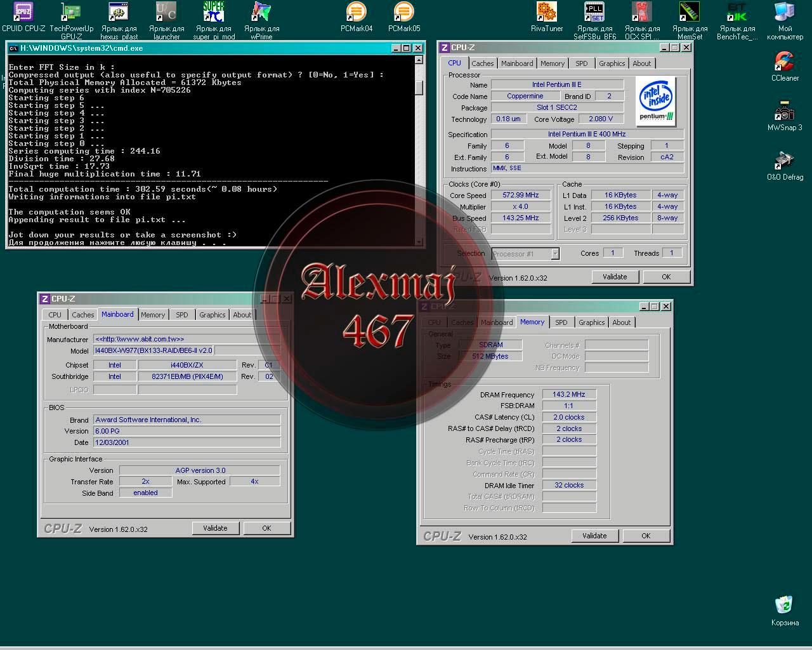Click OK in the CPU tab window

pyautogui.click(x=666, y=277)
